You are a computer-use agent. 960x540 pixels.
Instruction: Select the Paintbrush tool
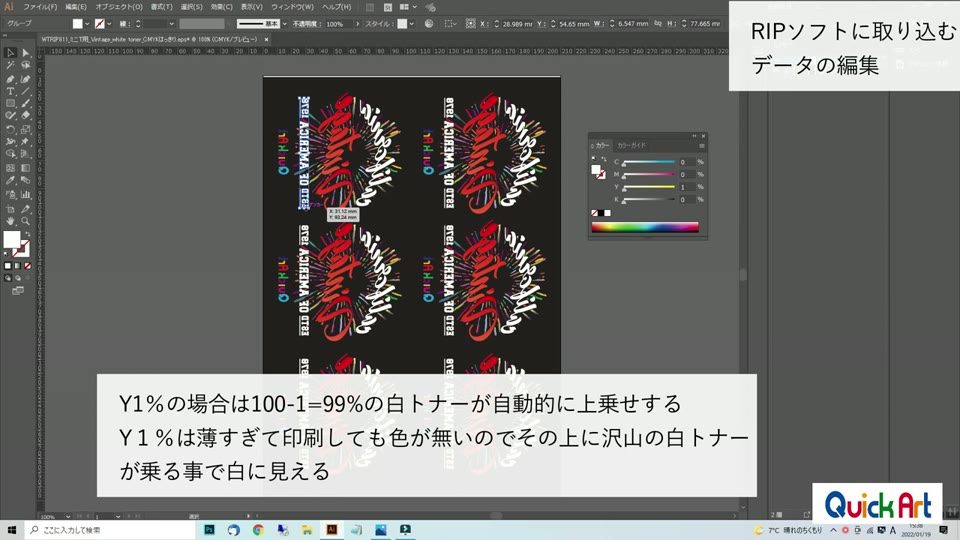coord(26,103)
